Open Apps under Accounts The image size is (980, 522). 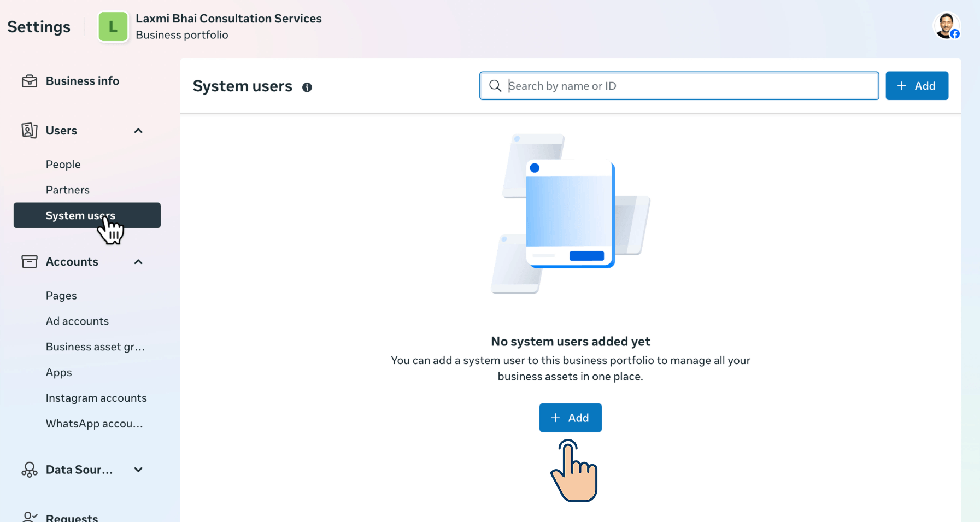coord(58,373)
